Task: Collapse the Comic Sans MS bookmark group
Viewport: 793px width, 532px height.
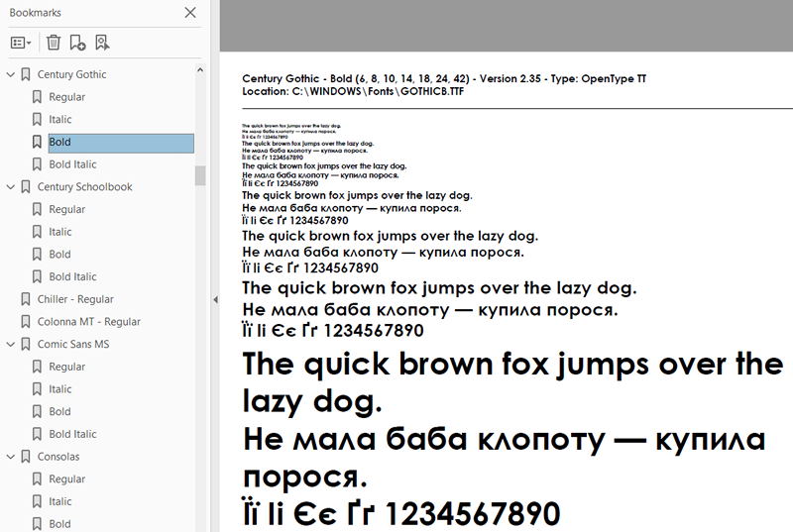Action: pyautogui.click(x=11, y=344)
